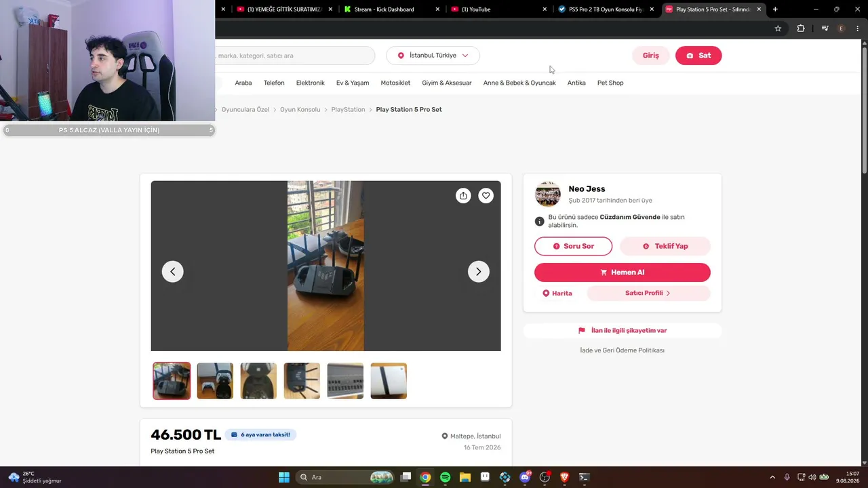
Task: Open Task View on the taskbar
Action: click(x=406, y=477)
